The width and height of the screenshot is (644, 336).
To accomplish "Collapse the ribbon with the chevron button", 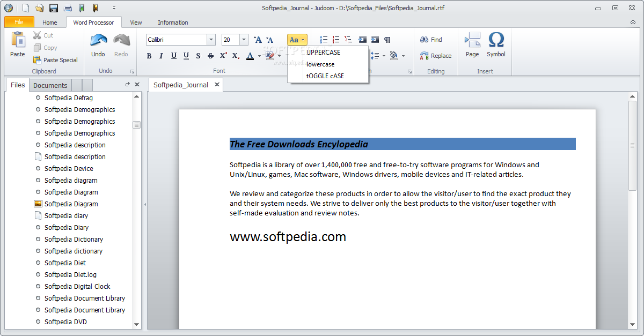I will point(633,22).
